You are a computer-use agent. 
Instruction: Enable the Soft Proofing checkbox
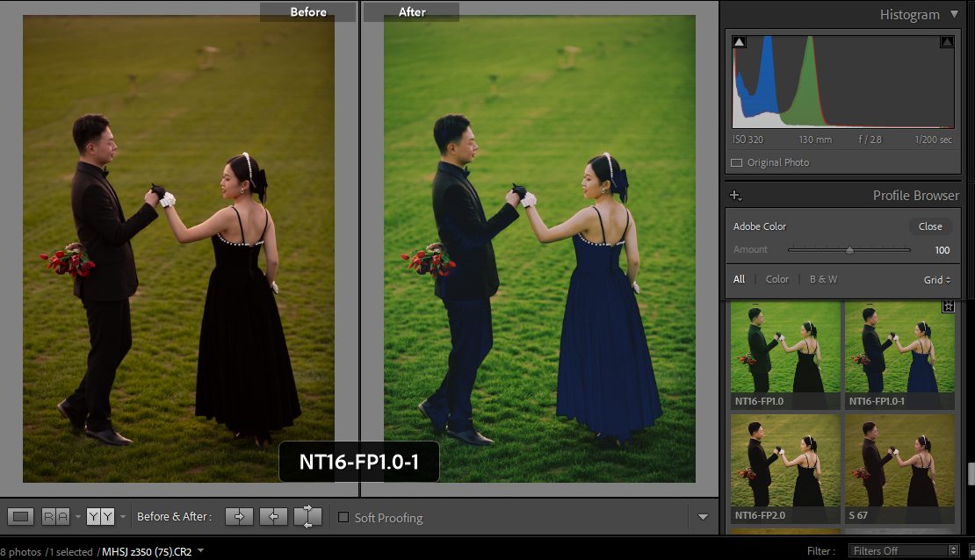click(343, 517)
